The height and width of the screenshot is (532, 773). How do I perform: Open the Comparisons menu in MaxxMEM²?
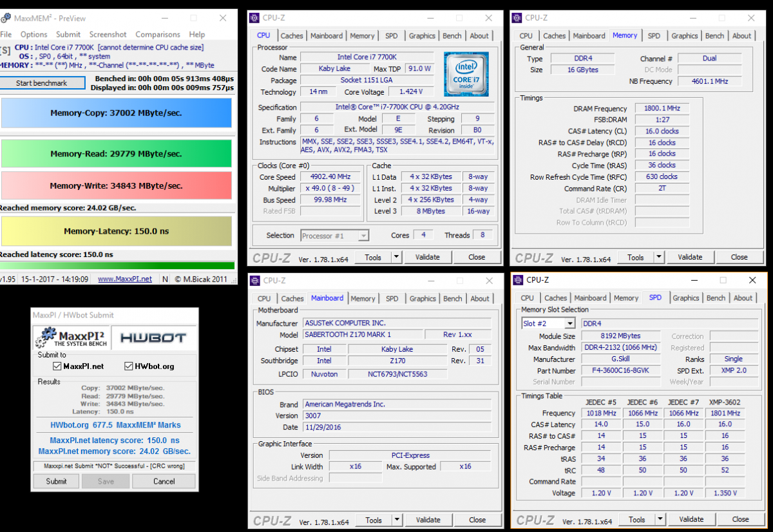point(158,34)
